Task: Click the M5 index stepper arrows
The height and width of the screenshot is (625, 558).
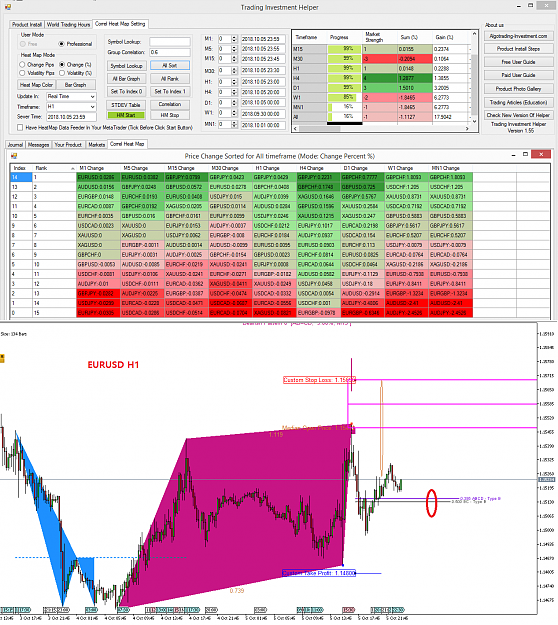Action: pyautogui.click(x=234, y=49)
